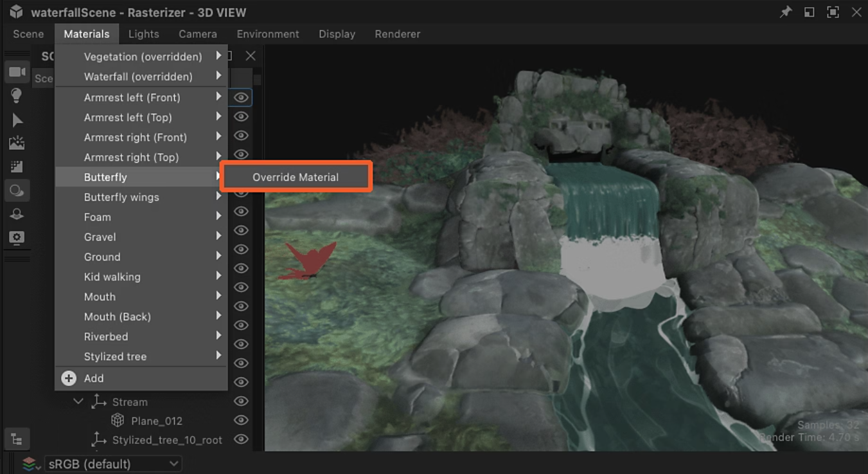Select Override Material in the submenu
The image size is (868, 474).
pos(296,177)
